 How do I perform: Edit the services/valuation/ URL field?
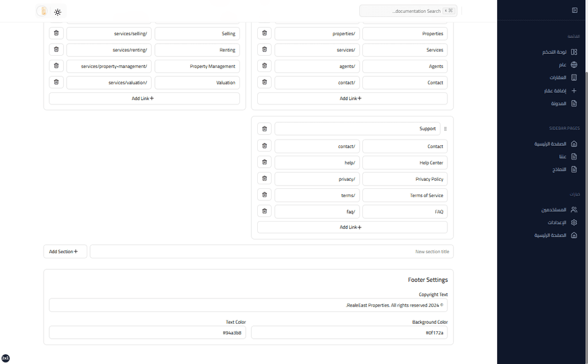point(109,83)
